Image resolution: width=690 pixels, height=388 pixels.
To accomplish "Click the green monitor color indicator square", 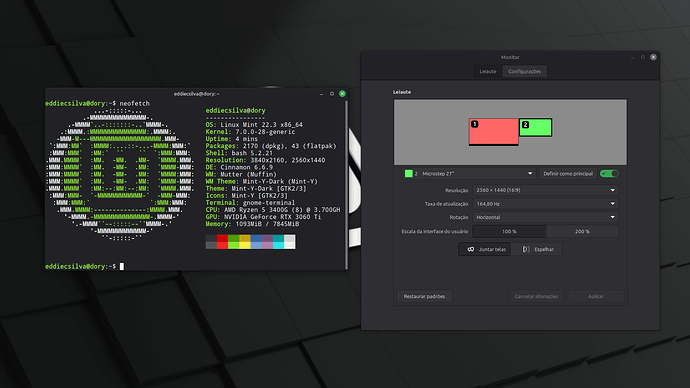I will pos(409,174).
